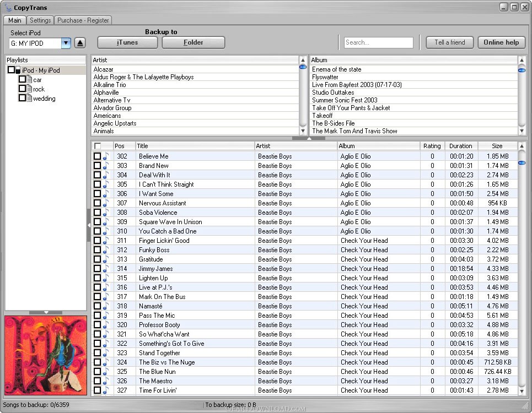Sort tracks by the Rating column header
532x413 pixels.
tap(432, 146)
